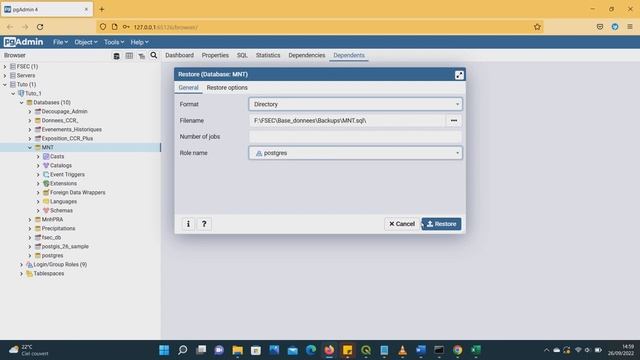The width and height of the screenshot is (640, 360).
Task: Expand the FSEC (1) server group
Action: [5, 67]
